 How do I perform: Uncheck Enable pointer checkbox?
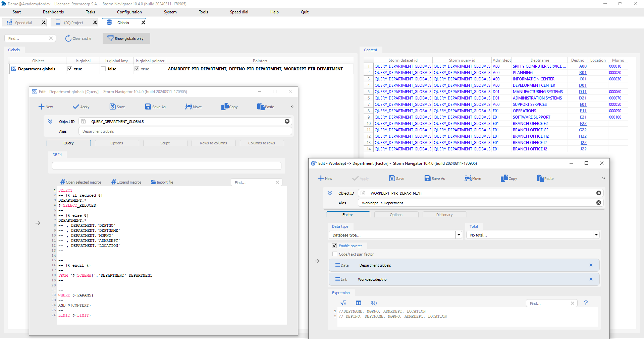[334, 246]
